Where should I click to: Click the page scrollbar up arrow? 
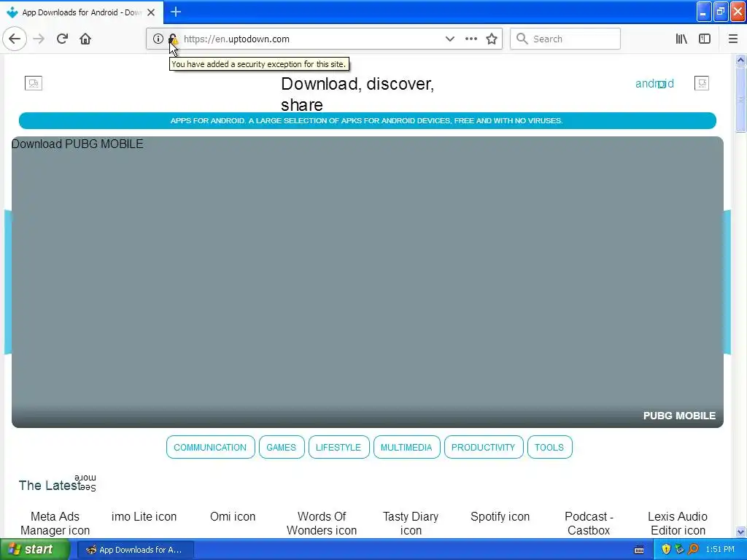coord(740,60)
